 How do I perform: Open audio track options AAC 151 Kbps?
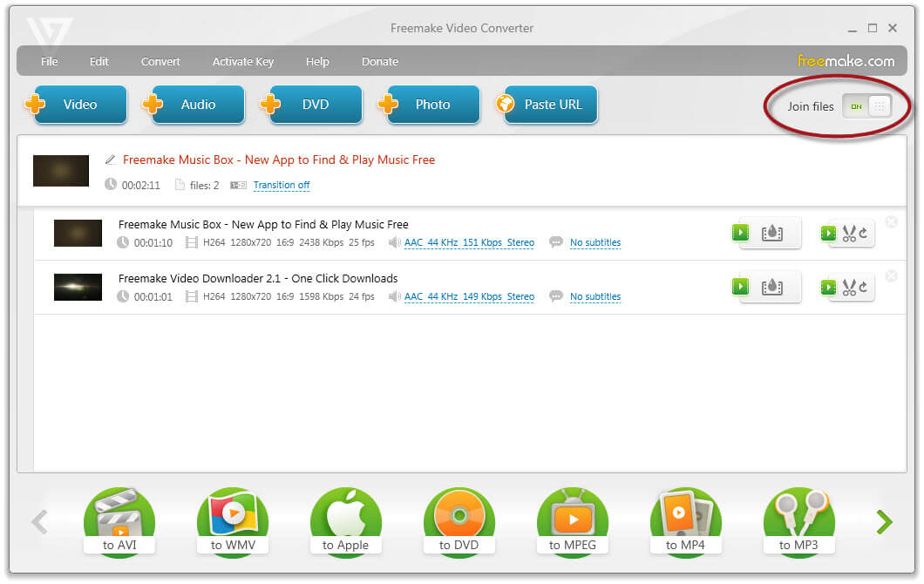[x=469, y=243]
